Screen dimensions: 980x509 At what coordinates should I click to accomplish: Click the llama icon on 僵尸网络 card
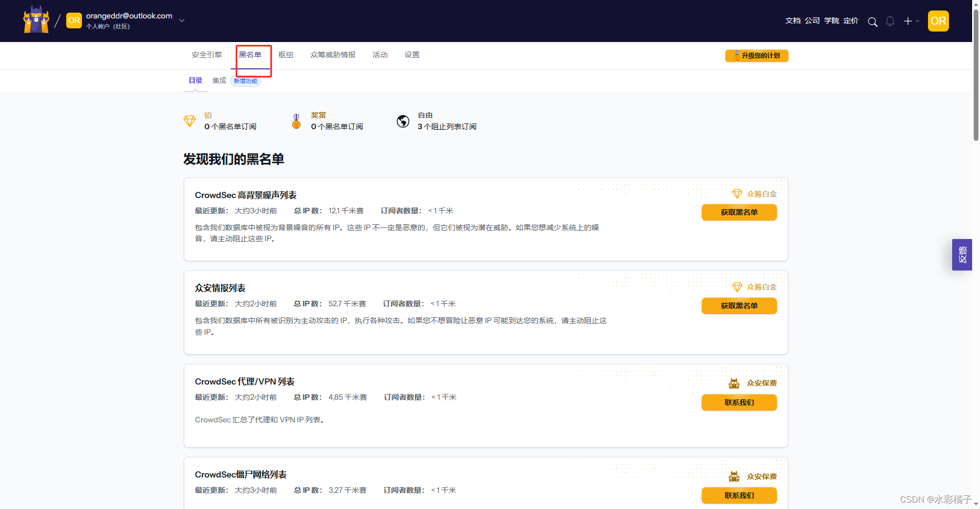(734, 476)
